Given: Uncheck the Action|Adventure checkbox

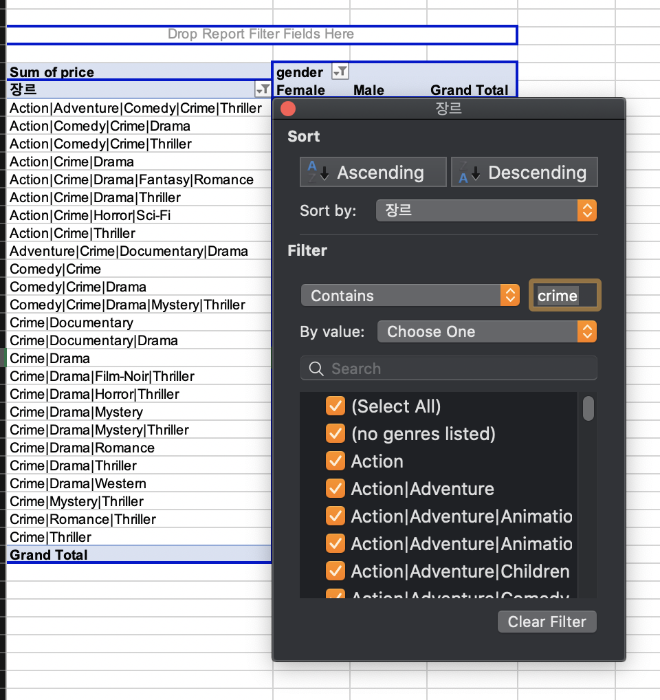Looking at the screenshot, I should [335, 489].
